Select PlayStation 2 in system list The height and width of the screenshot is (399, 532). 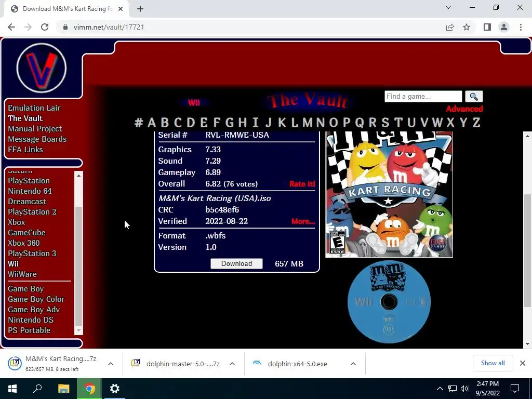[x=32, y=212]
